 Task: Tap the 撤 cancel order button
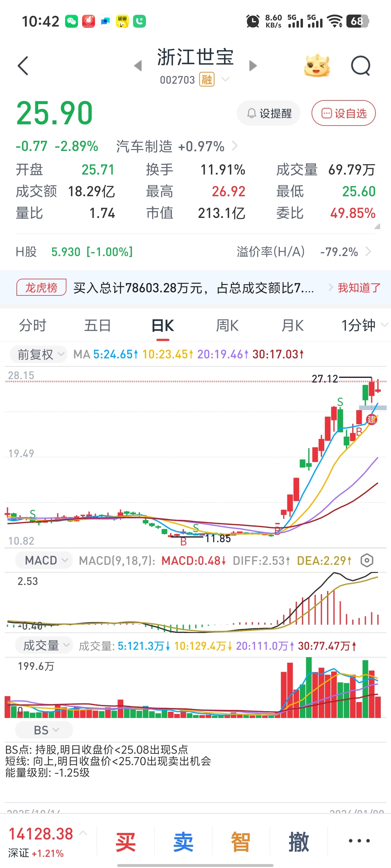click(x=299, y=841)
